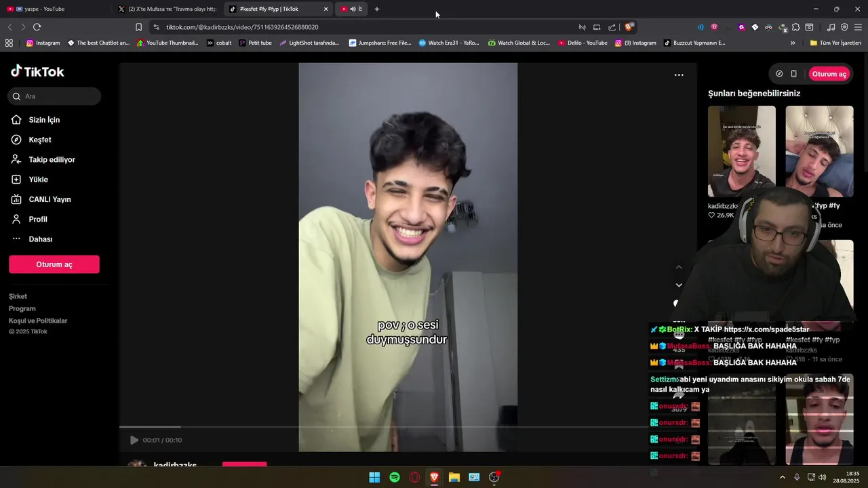
Task: Open OBS Studio from taskbar
Action: click(494, 477)
